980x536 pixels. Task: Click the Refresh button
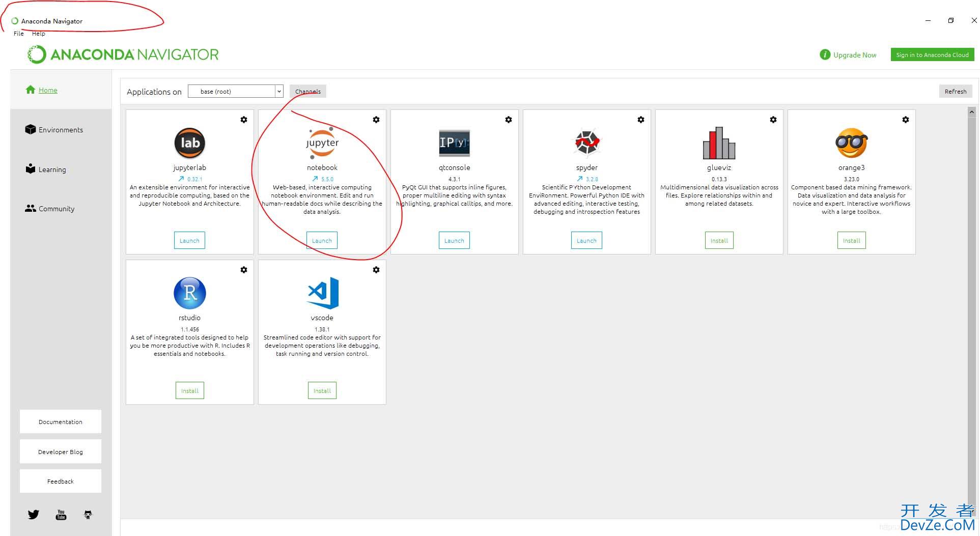[x=956, y=91]
